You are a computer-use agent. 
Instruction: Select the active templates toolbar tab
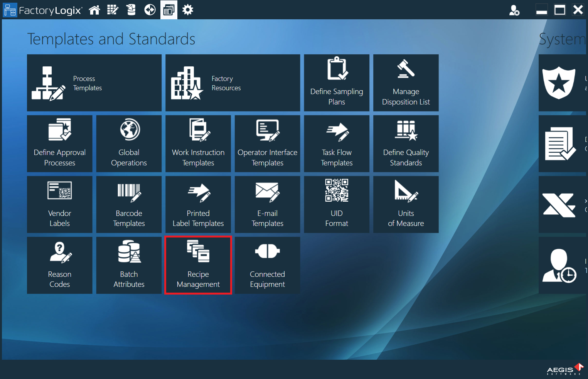[x=169, y=10]
